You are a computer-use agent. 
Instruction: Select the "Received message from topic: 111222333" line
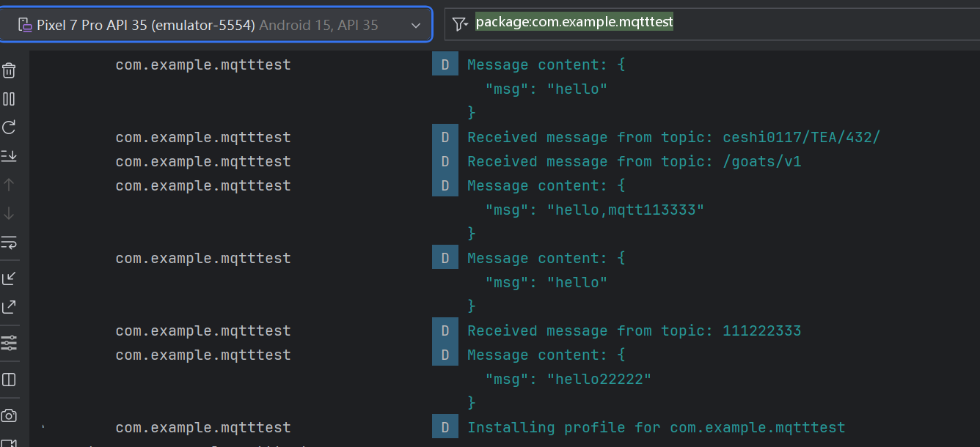tap(635, 330)
